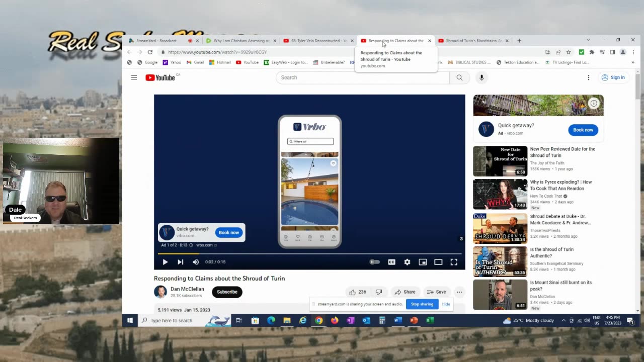Image resolution: width=644 pixels, height=362 pixels.
Task: Open tab search dropdown chevron
Action: coord(588,40)
